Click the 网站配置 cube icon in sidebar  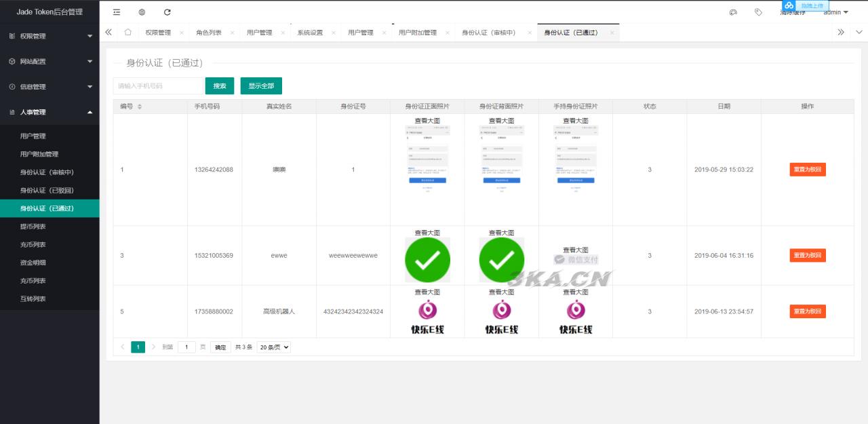point(12,61)
